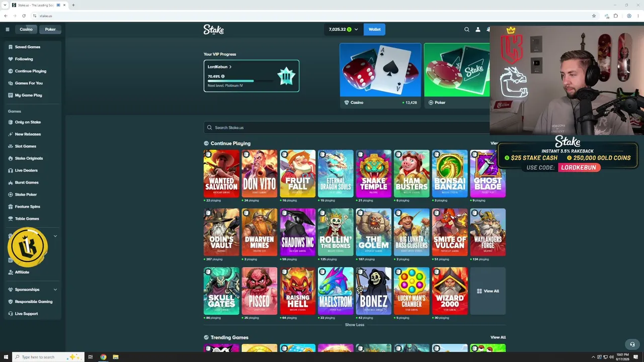Click the Stake Originals icon
This screenshot has width=644, height=362.
coord(11,158)
